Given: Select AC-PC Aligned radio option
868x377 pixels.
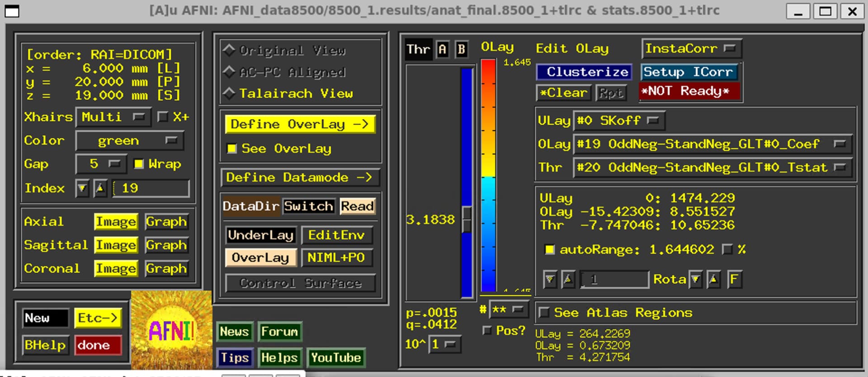Looking at the screenshot, I should [x=230, y=72].
